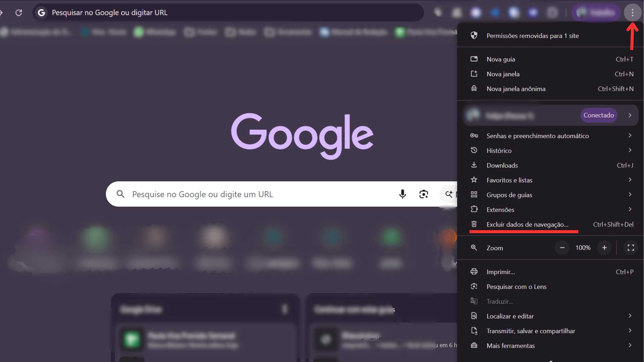Click the Extensões puzzle icon
This screenshot has height=362, width=644.
click(474, 209)
